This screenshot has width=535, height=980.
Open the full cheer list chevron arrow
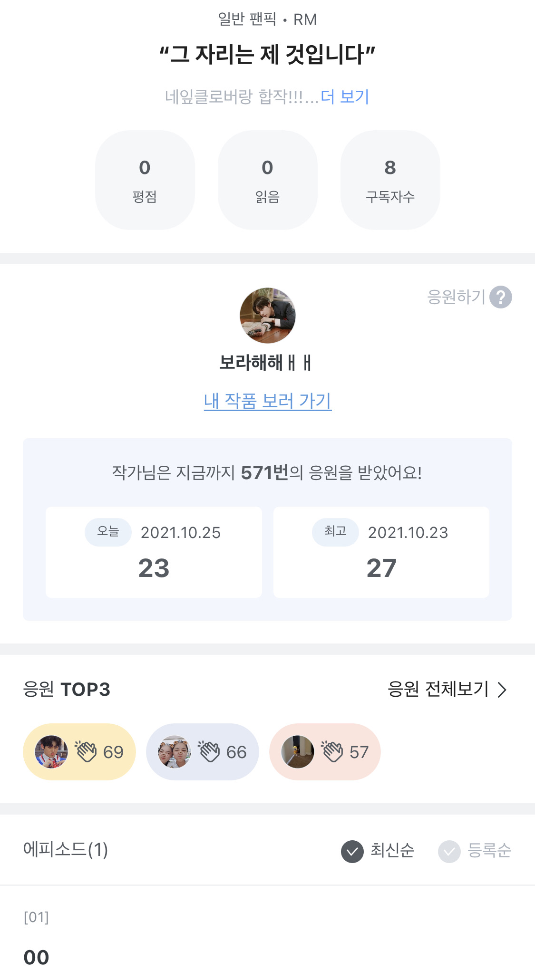[502, 689]
